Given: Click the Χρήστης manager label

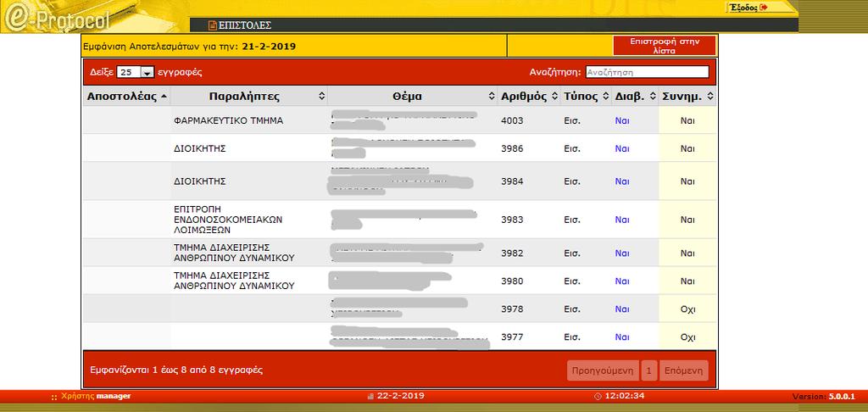Looking at the screenshot, I should click(97, 396).
